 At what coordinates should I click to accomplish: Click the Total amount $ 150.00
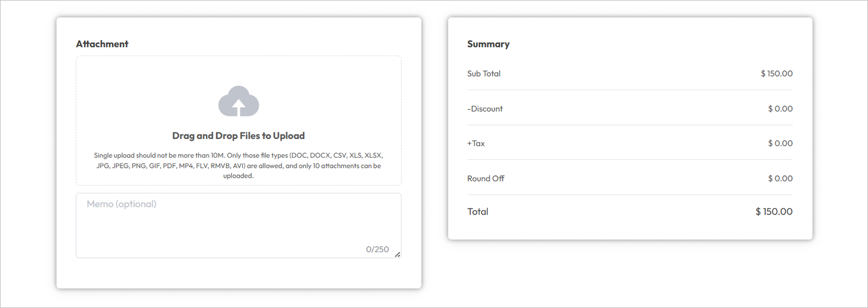tap(774, 212)
